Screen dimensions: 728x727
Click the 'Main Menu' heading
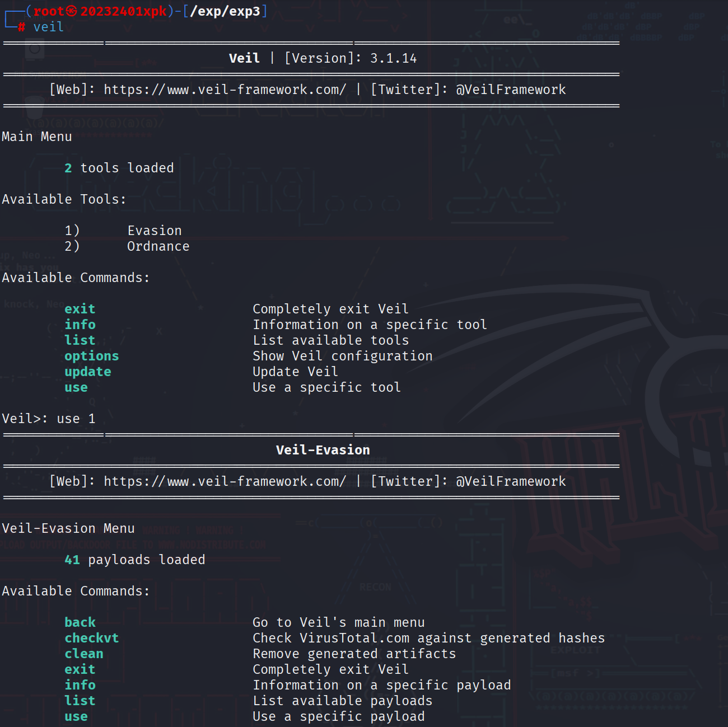tap(37, 137)
